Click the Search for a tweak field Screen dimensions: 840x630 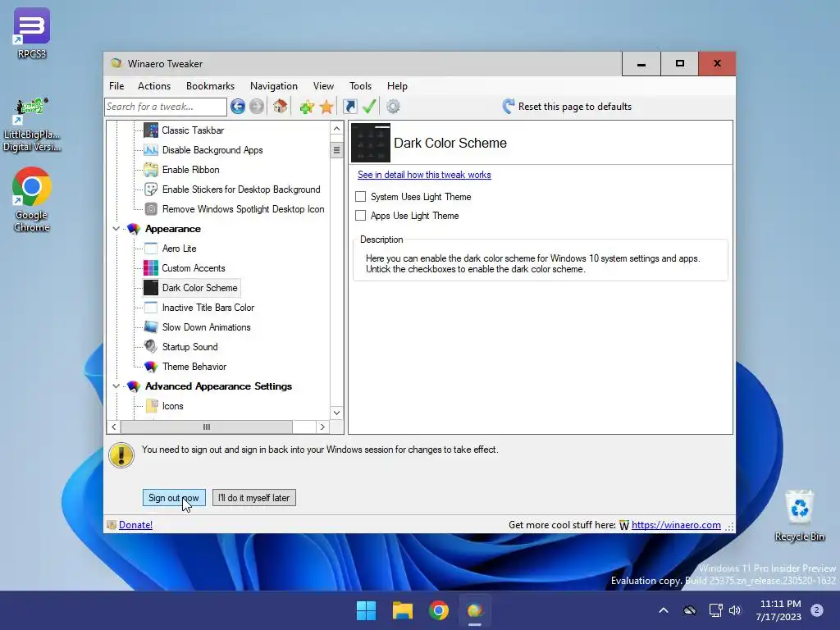166,107
